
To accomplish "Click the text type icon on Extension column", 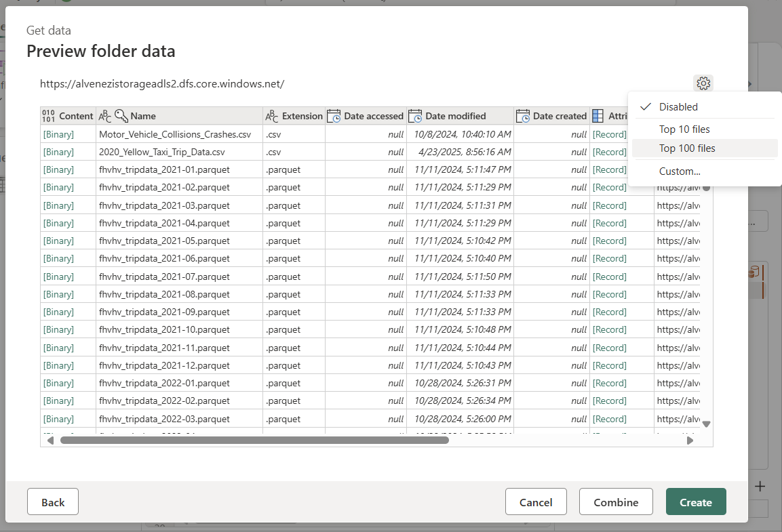I will tap(271, 115).
